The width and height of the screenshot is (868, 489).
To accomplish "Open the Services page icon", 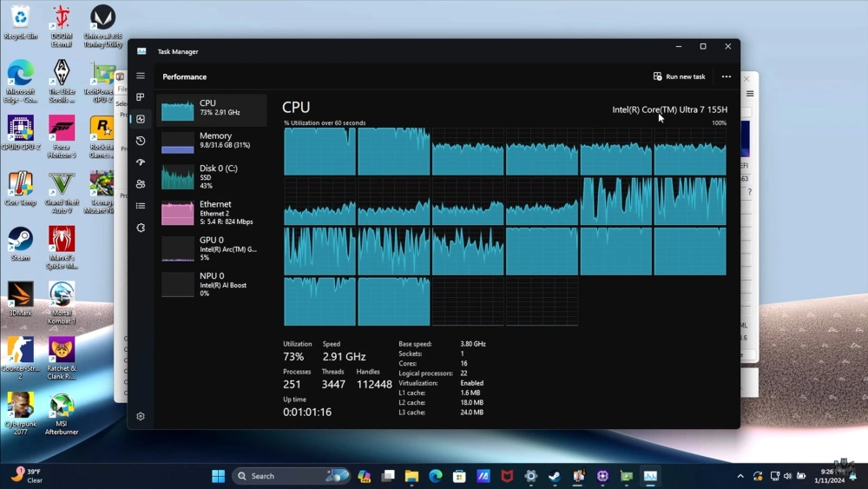I will 141,228.
